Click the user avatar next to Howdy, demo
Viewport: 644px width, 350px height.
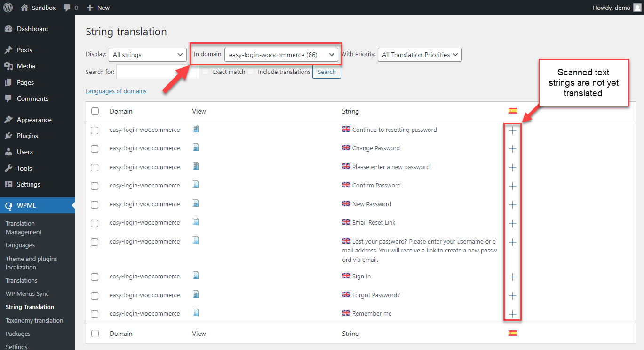(637, 8)
